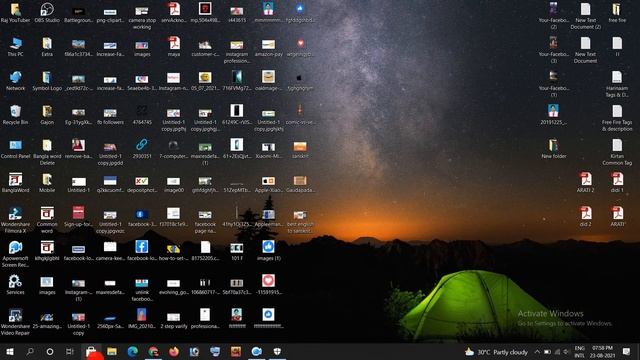Select the Mobile folder icon
640x360 pixels.
click(x=47, y=180)
